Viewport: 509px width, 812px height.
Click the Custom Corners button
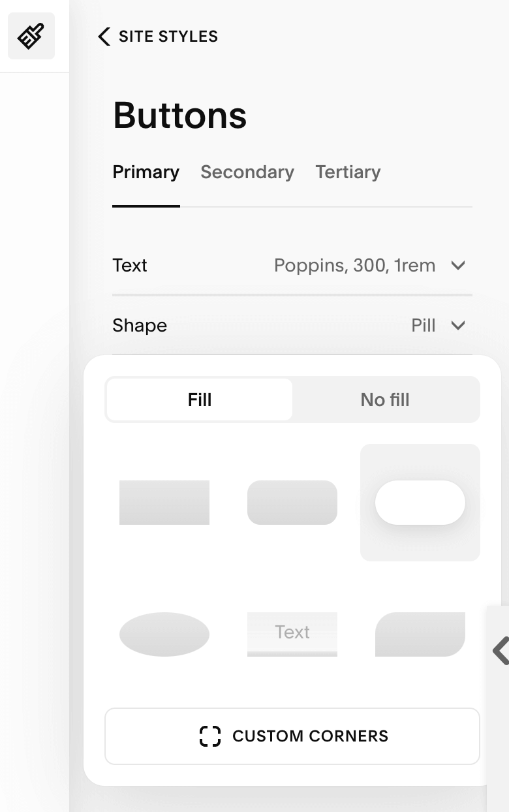click(x=292, y=736)
